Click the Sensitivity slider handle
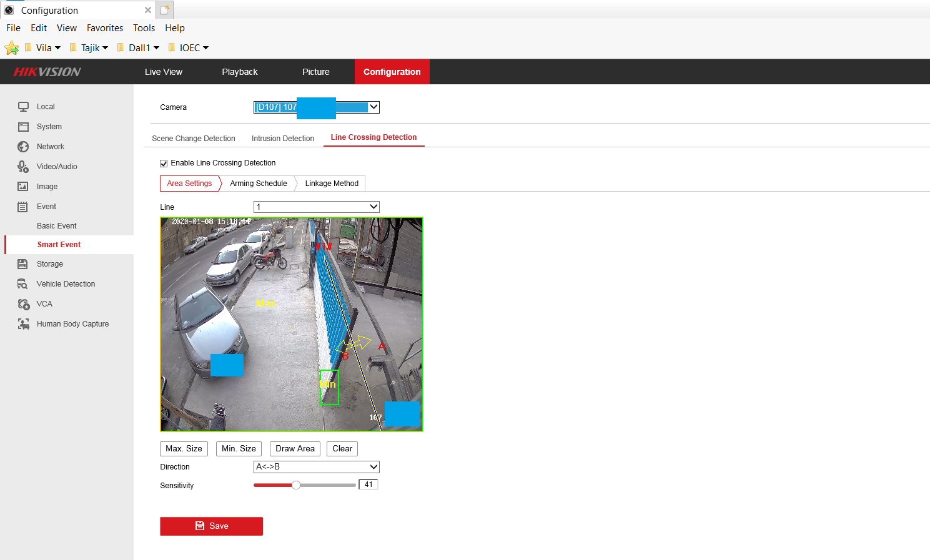This screenshot has height=560, width=930. (x=296, y=485)
